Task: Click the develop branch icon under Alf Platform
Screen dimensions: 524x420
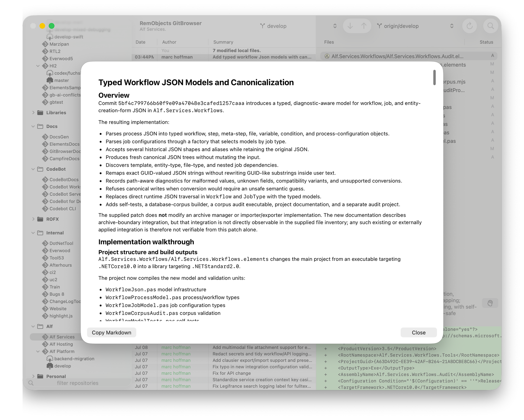Action: pyautogui.click(x=50, y=366)
